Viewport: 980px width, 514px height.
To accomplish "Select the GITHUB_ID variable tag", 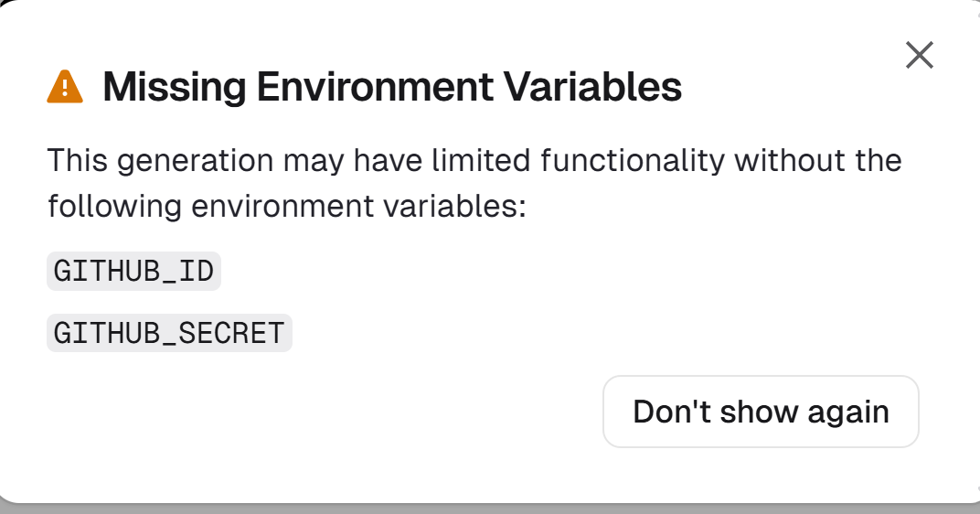I will 133,272.
